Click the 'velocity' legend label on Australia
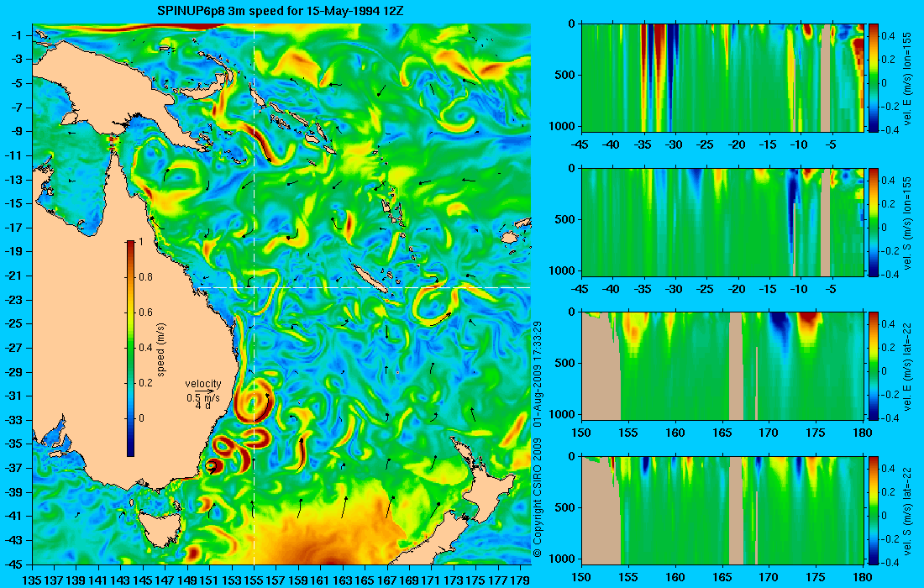Screen dimensions: 924x588 [x=202, y=384]
